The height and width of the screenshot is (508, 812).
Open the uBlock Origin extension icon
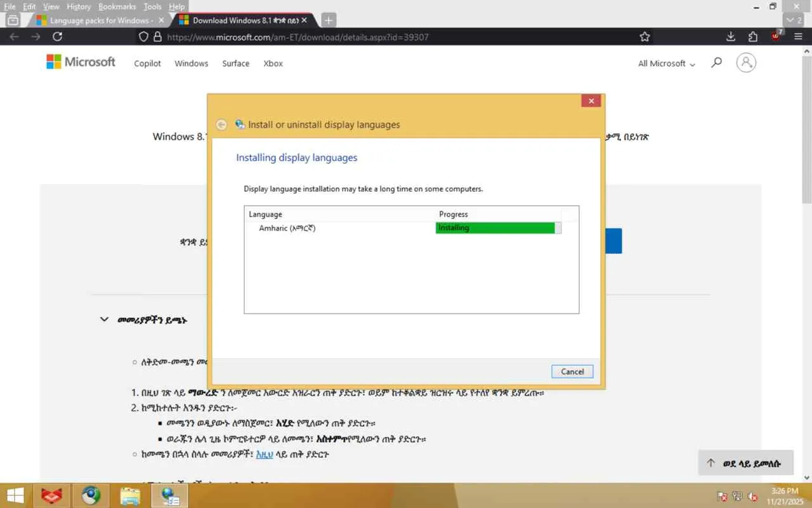click(x=776, y=36)
